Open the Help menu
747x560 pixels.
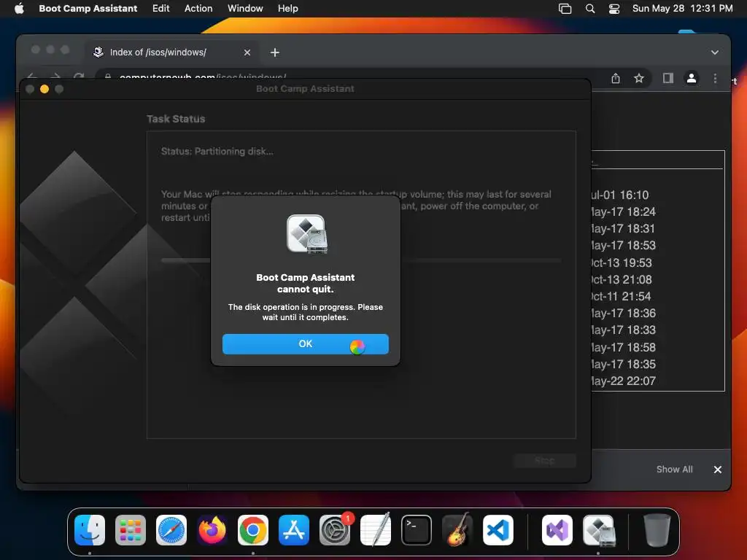(x=287, y=9)
